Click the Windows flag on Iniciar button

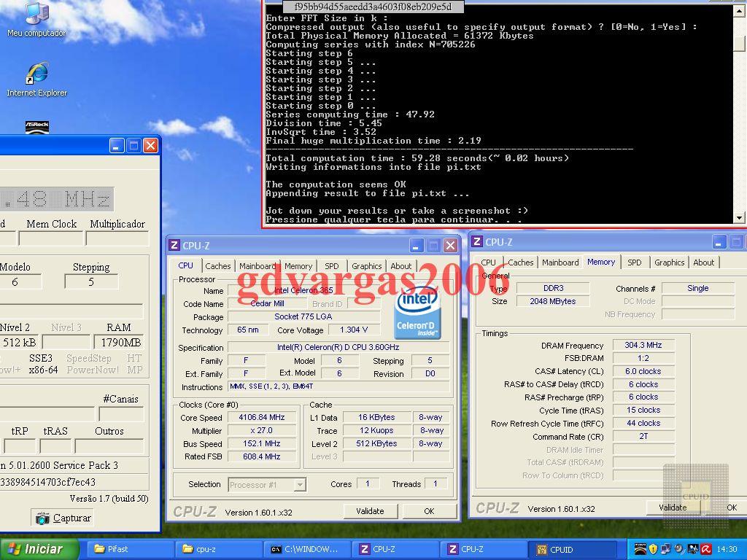pos(15,549)
